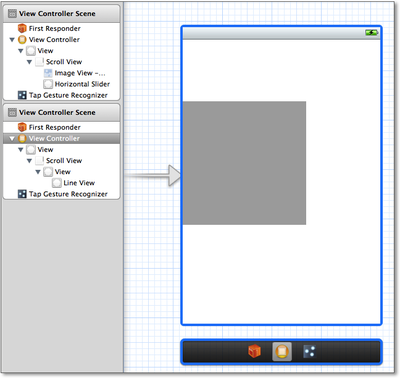This screenshot has height=378, width=400.
Task: Collapse the highlighted View Controller disclosure triangle
Action: click(12, 138)
